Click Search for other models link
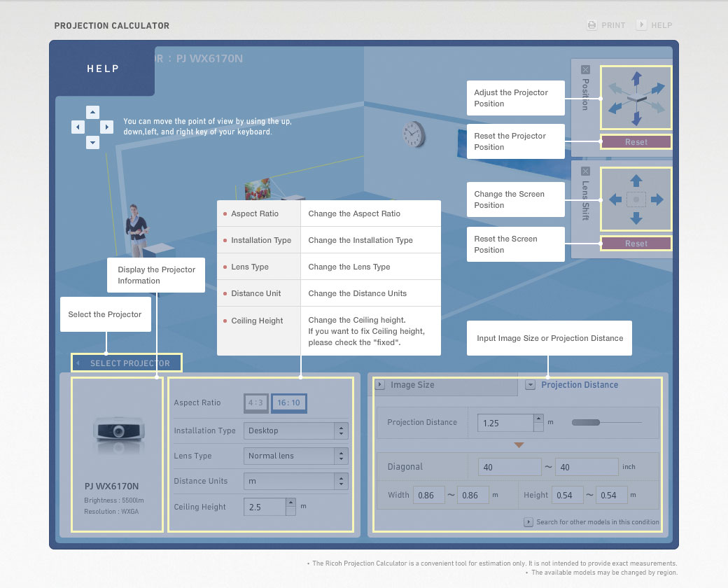728x588 pixels. point(597,522)
